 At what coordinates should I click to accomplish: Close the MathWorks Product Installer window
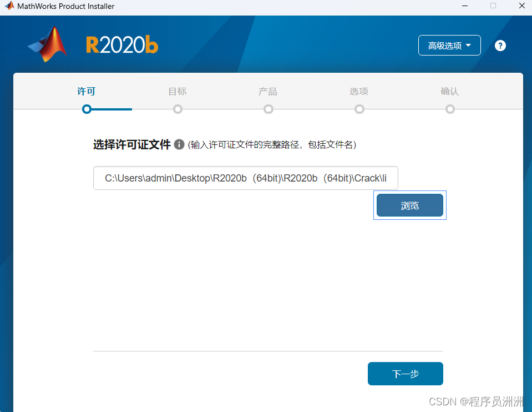(x=522, y=6)
